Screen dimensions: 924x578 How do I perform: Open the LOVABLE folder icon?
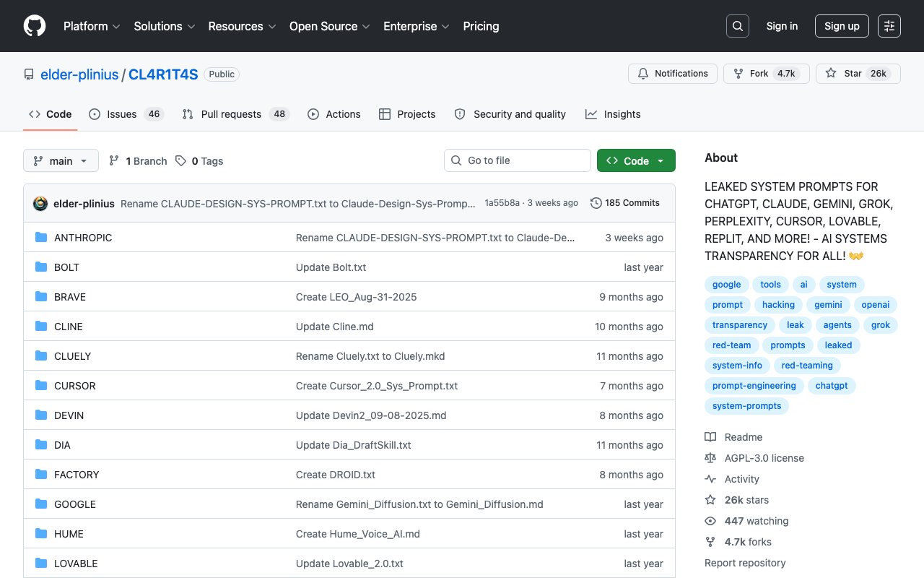click(41, 564)
